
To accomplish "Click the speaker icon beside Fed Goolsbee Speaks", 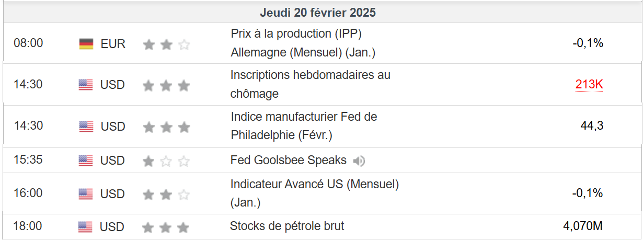I will pyautogui.click(x=359, y=161).
